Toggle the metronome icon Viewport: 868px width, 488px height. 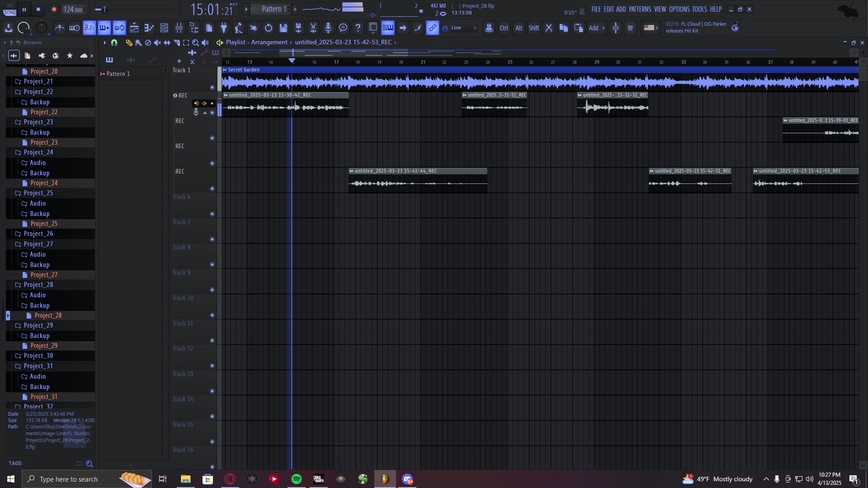(59, 28)
